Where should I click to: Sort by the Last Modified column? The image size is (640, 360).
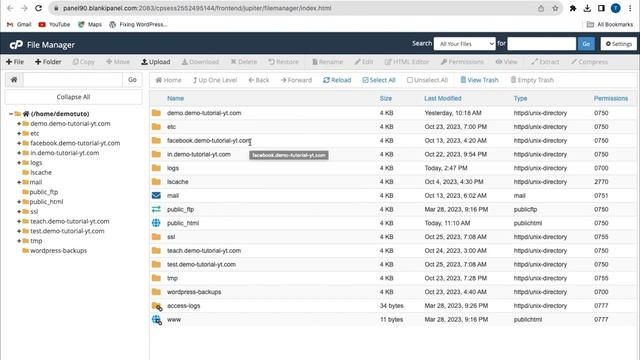[x=443, y=98]
